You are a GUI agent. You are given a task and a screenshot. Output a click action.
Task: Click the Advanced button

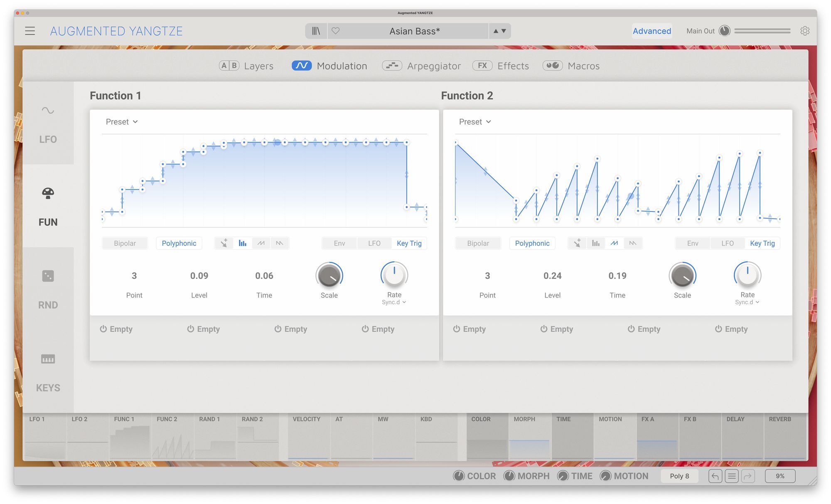point(652,31)
